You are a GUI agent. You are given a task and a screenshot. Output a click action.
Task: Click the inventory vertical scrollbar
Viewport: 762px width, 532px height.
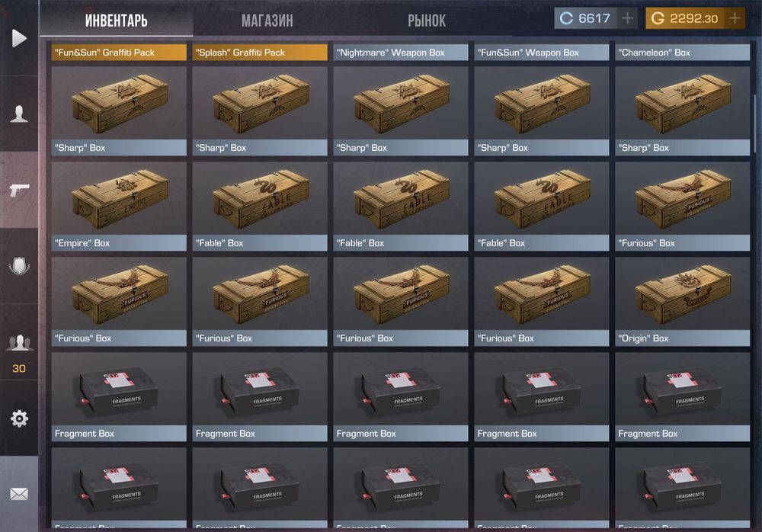pos(754,124)
